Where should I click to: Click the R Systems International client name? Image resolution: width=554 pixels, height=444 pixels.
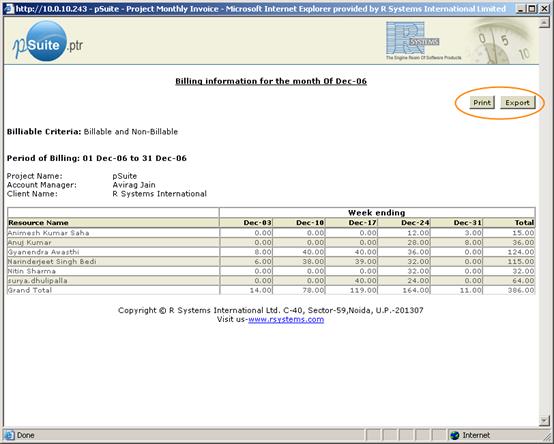159,194
